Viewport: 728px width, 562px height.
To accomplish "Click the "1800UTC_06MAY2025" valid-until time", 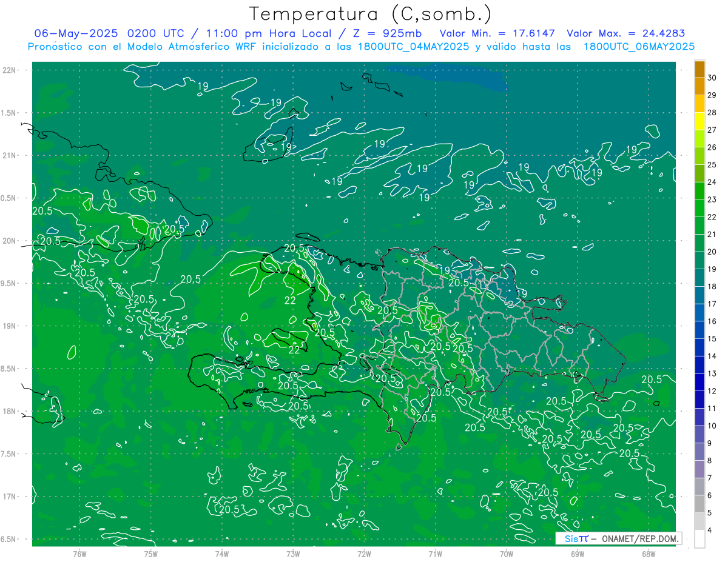I will [639, 47].
